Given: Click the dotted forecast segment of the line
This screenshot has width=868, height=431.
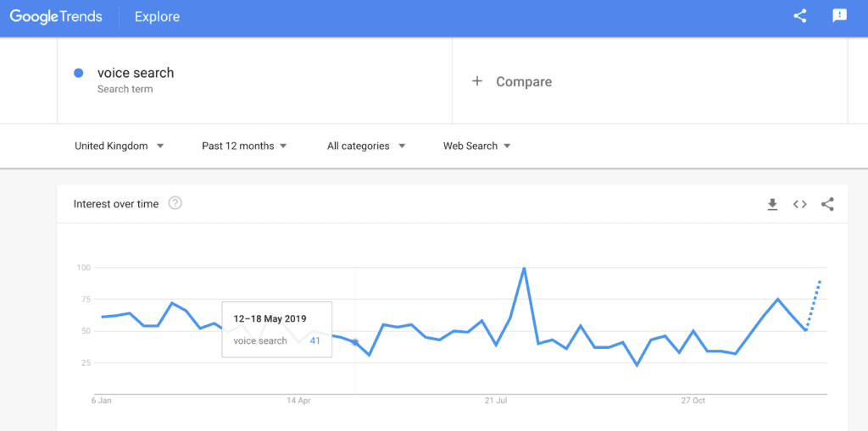Looking at the screenshot, I should 814,303.
